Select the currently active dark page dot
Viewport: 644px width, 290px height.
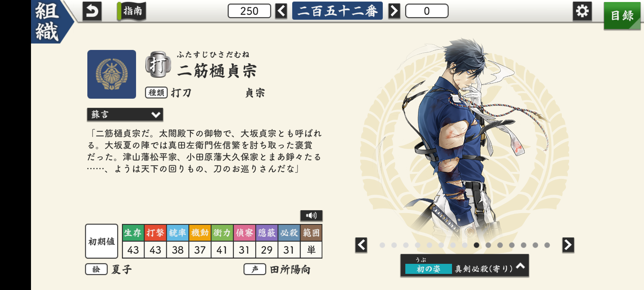[476, 245]
